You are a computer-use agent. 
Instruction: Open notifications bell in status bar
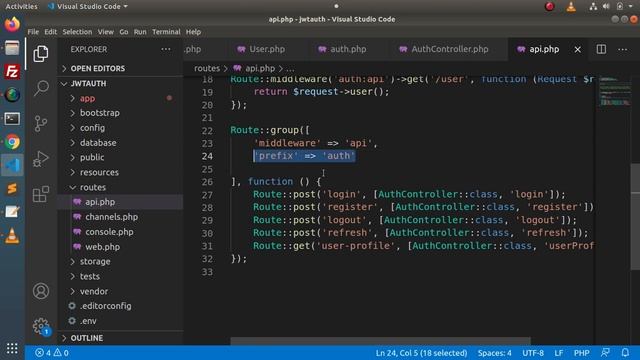625,353
